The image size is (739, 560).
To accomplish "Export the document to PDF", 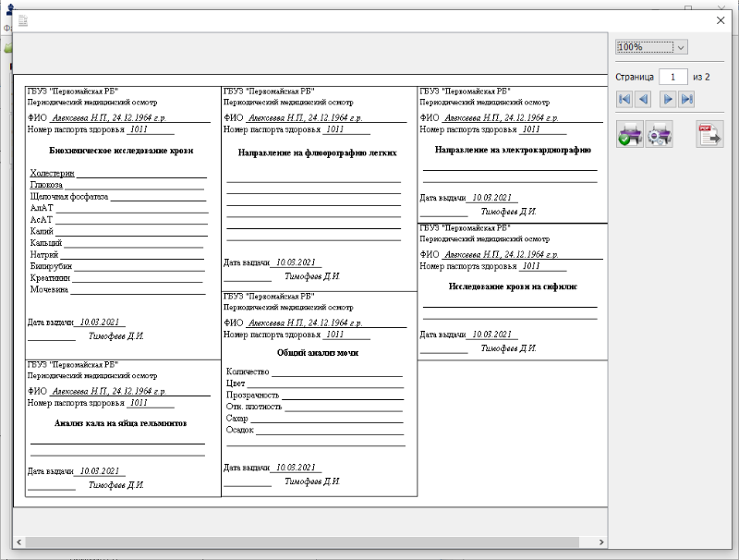I will coord(709,135).
